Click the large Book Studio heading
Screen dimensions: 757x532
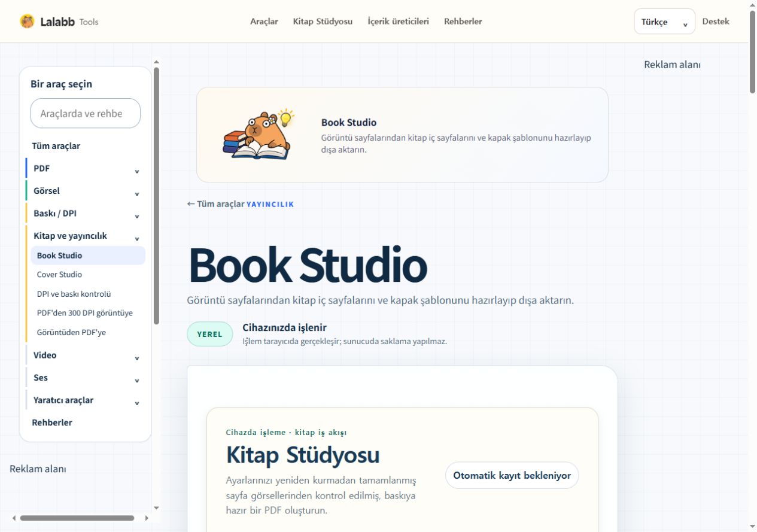[x=308, y=265]
